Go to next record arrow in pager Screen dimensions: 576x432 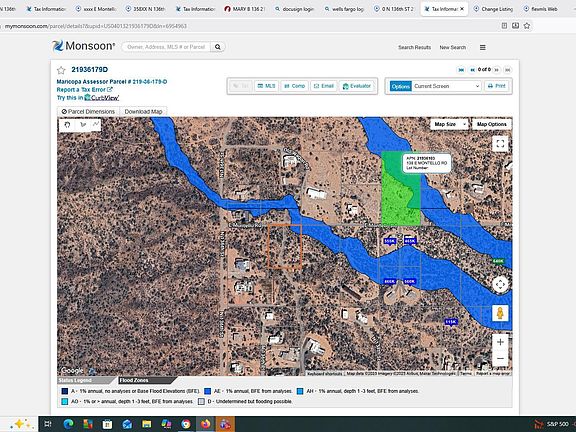(x=497, y=70)
